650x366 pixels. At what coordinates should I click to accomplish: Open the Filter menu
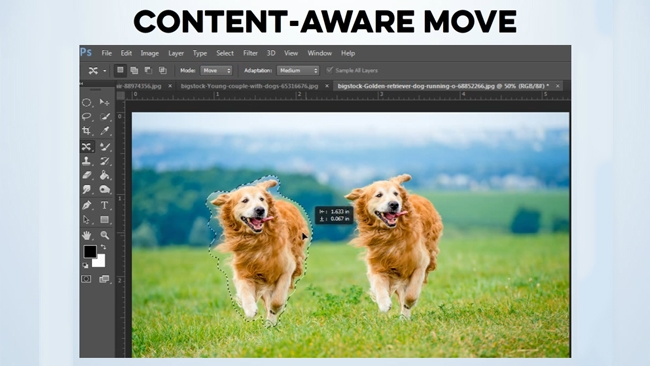click(x=250, y=53)
